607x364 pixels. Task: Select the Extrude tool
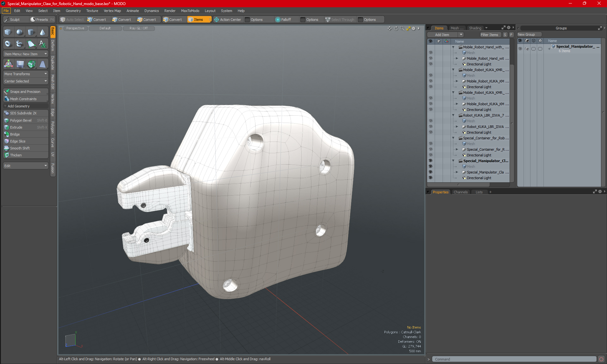15,127
